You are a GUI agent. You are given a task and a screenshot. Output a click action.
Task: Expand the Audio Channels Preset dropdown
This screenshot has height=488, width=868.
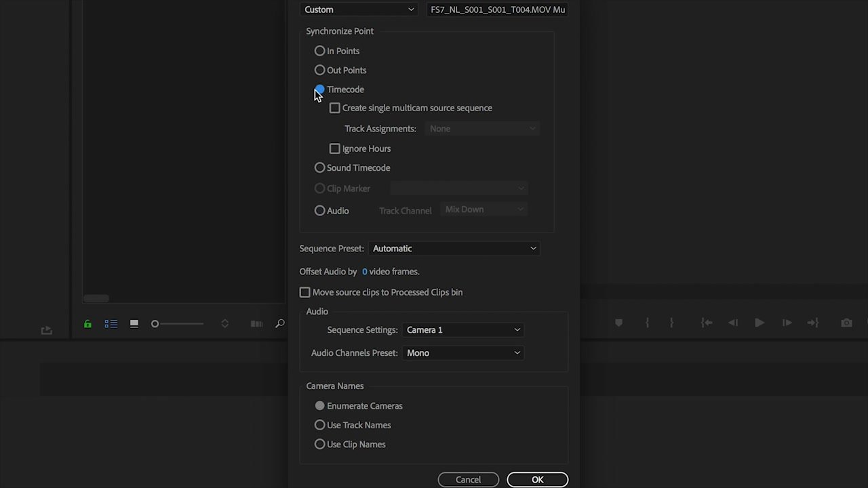463,353
